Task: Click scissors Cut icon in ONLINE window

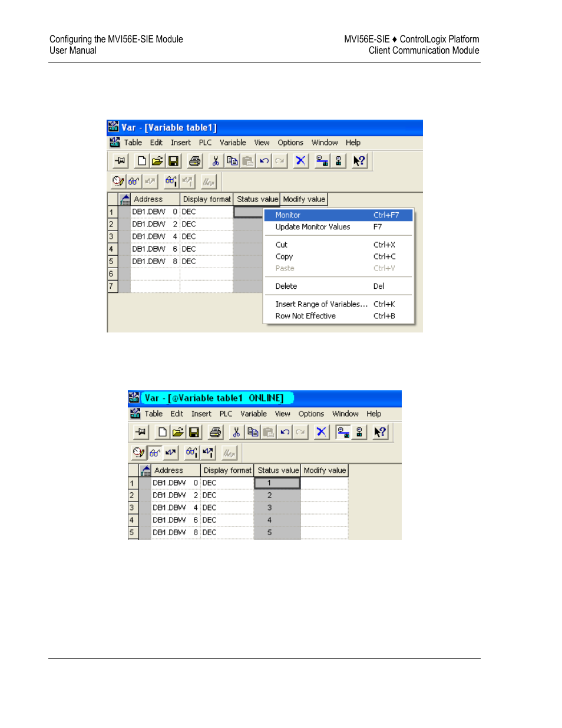Action: [x=236, y=432]
